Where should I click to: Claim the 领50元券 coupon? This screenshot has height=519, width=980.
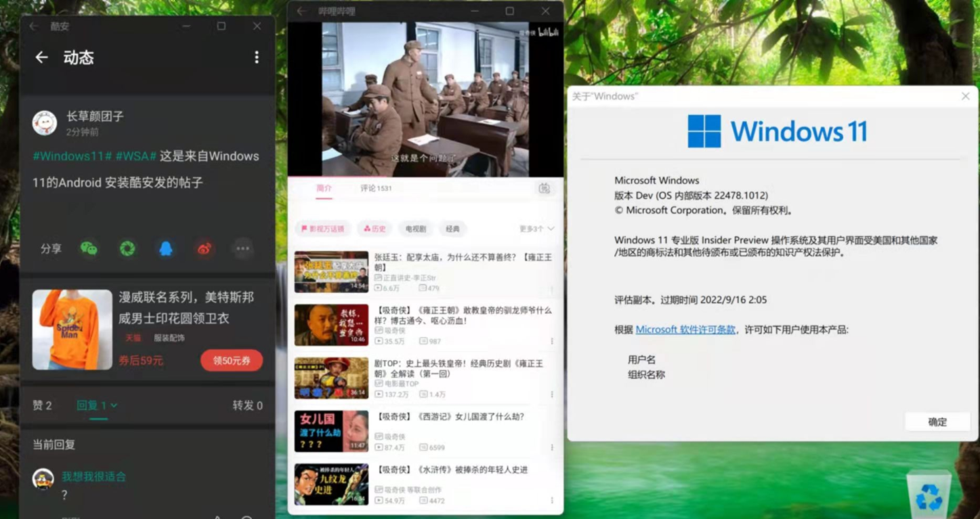(x=231, y=361)
